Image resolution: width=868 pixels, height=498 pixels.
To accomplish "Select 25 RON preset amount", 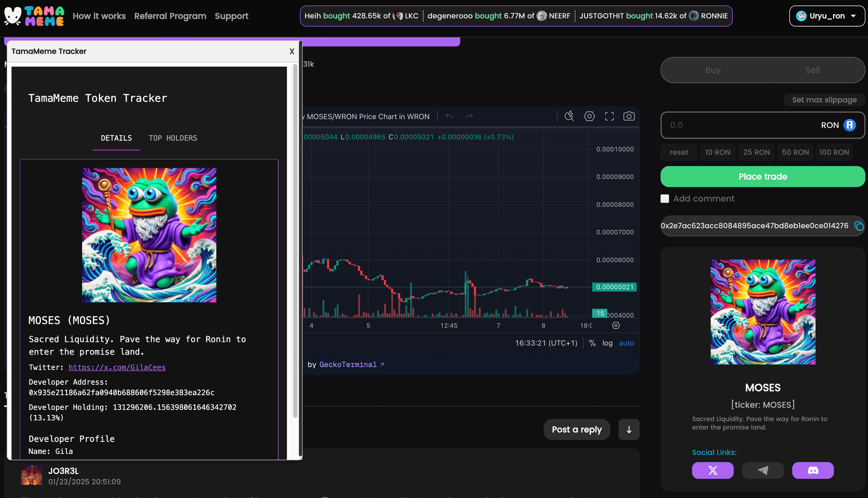I will coord(756,152).
